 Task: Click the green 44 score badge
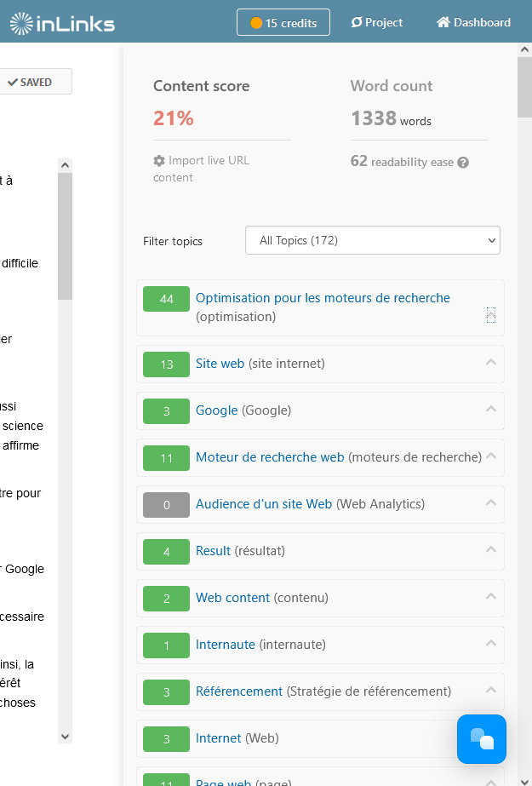point(166,299)
